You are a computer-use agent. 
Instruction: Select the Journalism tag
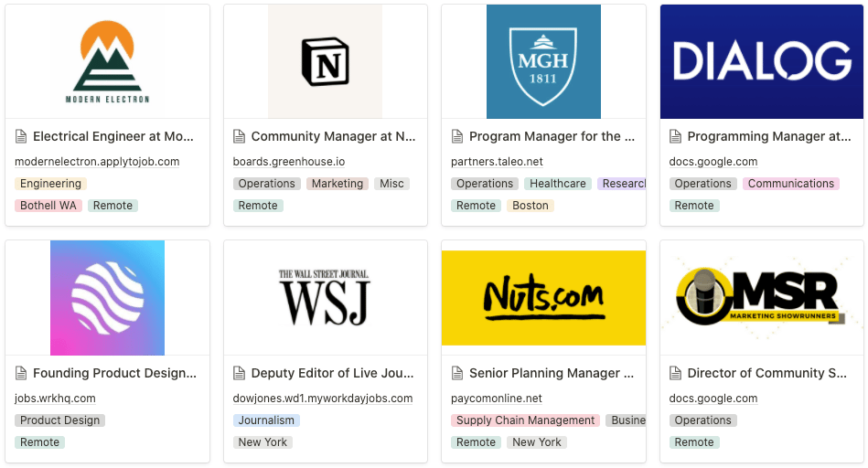click(x=266, y=420)
